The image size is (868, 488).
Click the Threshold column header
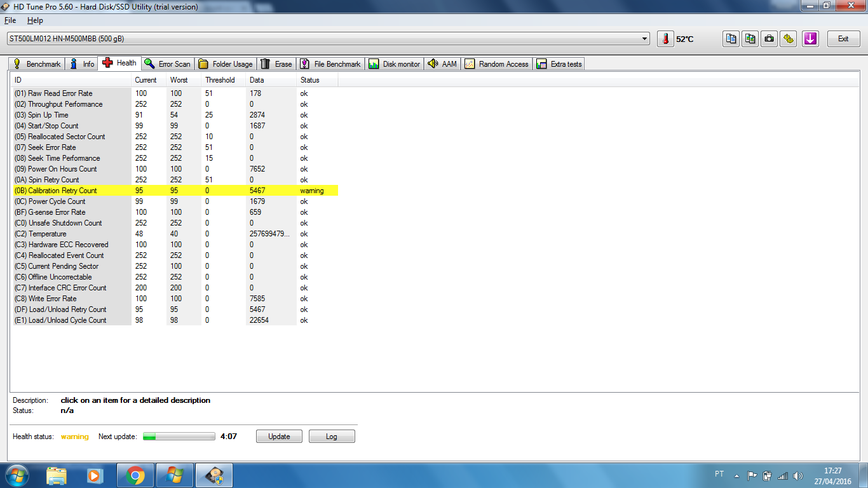[x=224, y=80]
